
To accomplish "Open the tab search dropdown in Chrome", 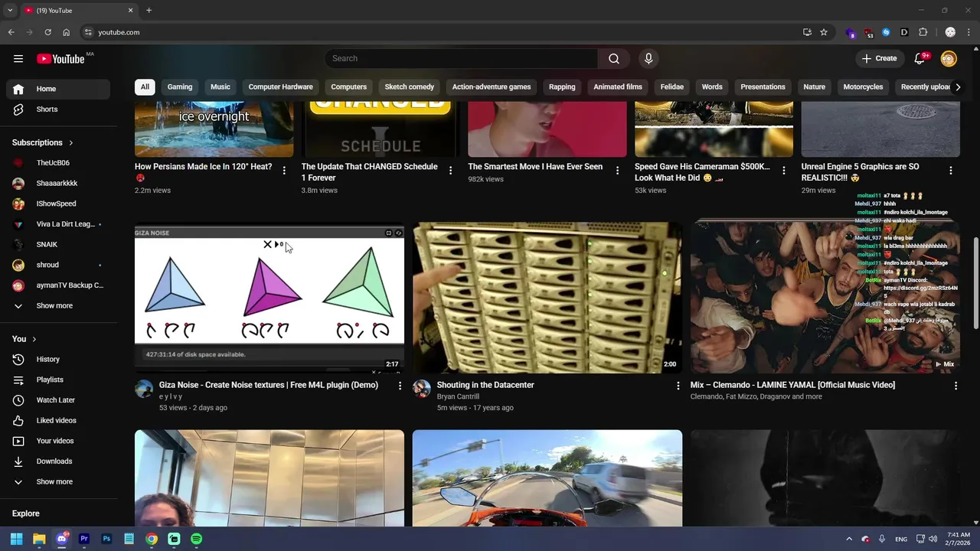I will click(10, 11).
